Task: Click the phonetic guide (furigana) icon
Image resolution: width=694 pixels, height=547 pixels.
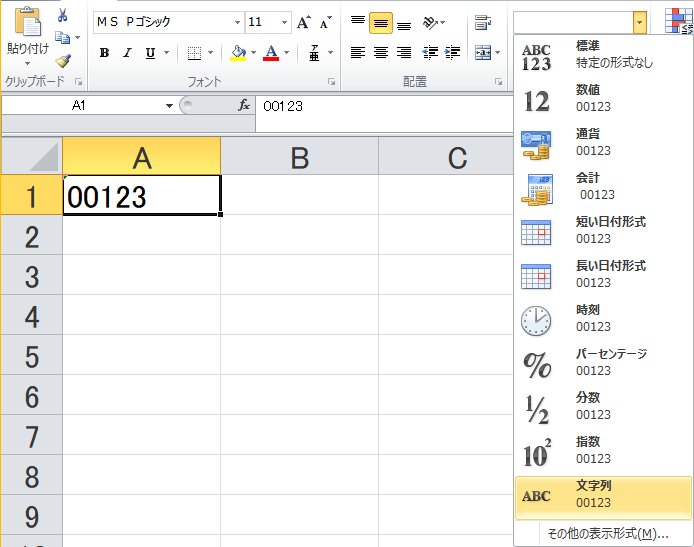Action: click(x=314, y=53)
